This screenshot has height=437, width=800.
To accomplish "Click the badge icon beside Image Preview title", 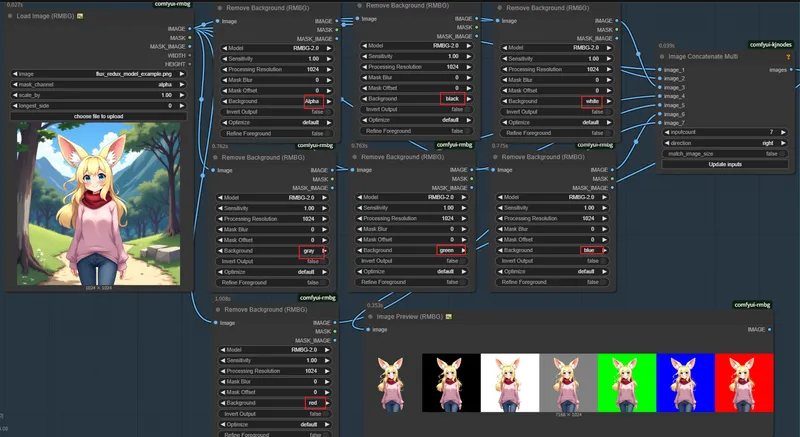I will click(450, 316).
